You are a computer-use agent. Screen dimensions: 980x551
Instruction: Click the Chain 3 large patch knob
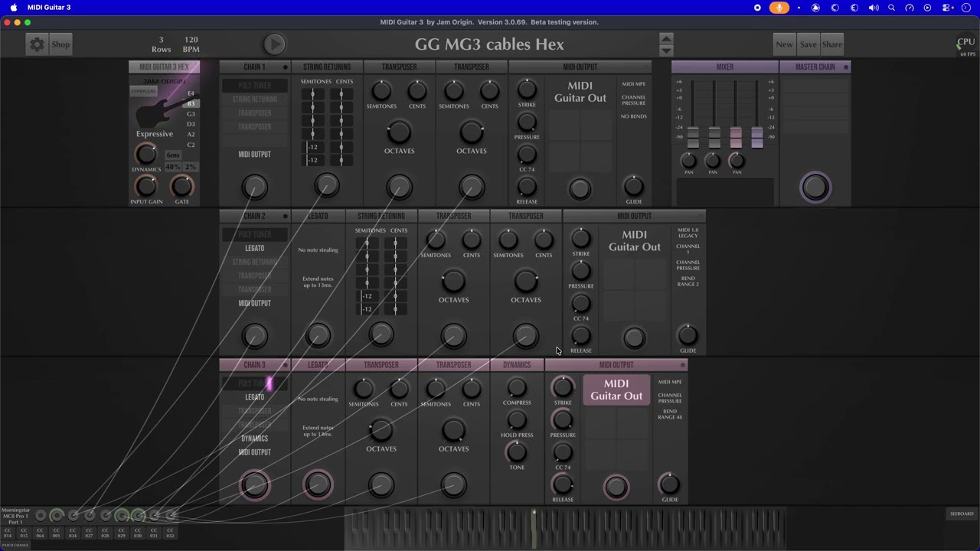[255, 485]
